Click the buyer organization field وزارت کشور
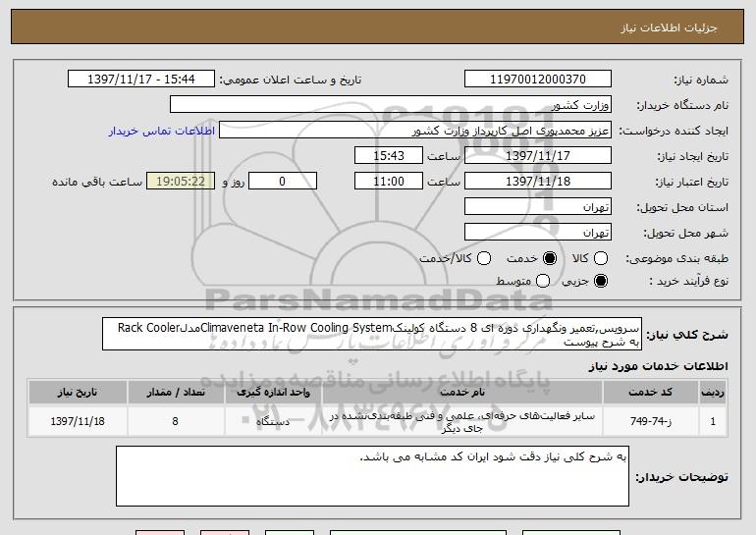 point(391,105)
